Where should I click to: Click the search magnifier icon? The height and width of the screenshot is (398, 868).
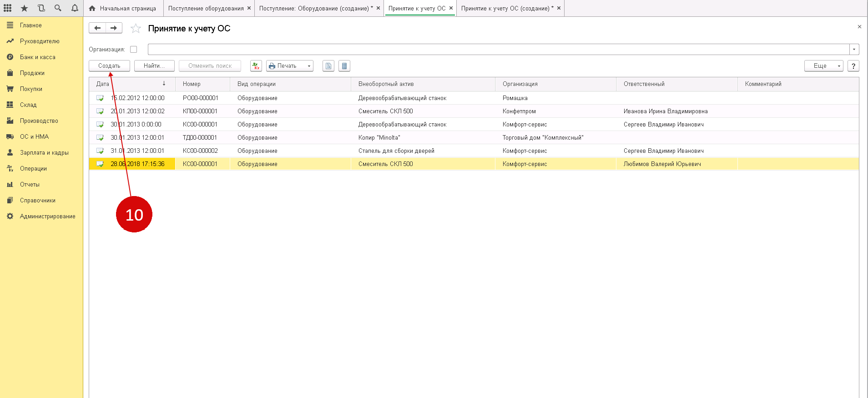(58, 8)
